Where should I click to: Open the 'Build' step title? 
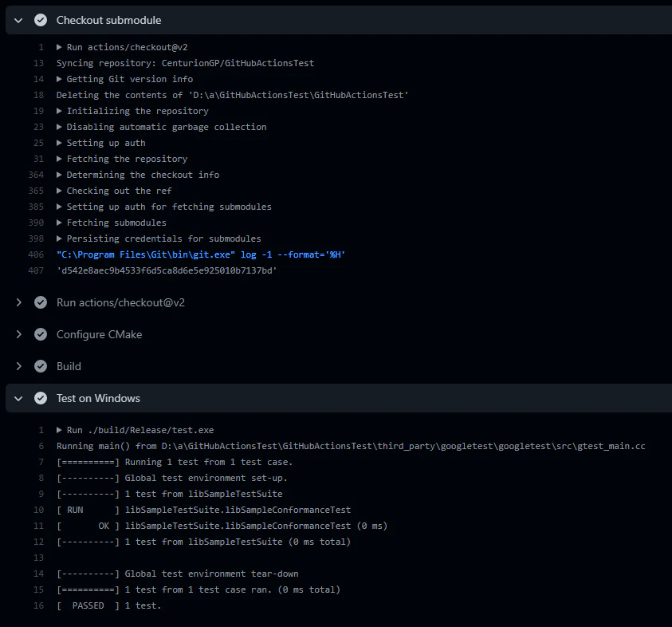coord(69,366)
